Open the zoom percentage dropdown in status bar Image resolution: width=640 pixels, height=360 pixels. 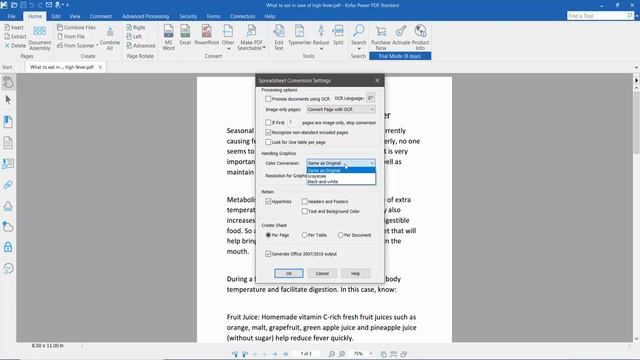pyautogui.click(x=371, y=354)
